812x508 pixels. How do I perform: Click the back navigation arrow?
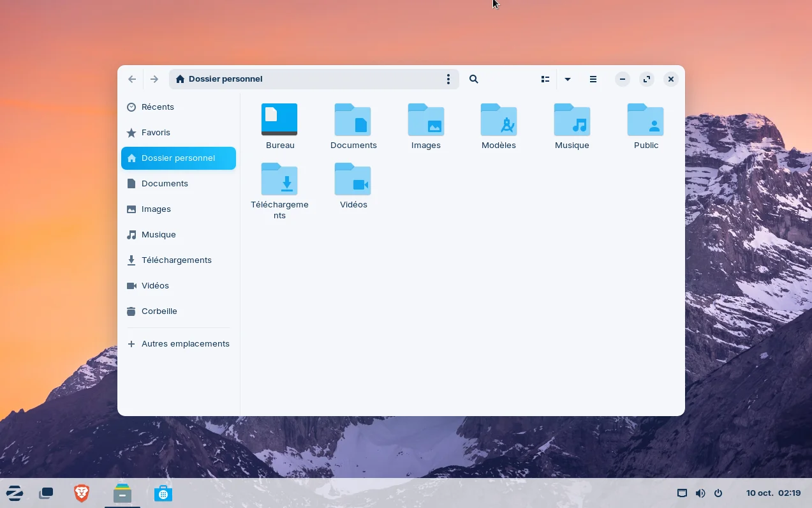coord(132,79)
